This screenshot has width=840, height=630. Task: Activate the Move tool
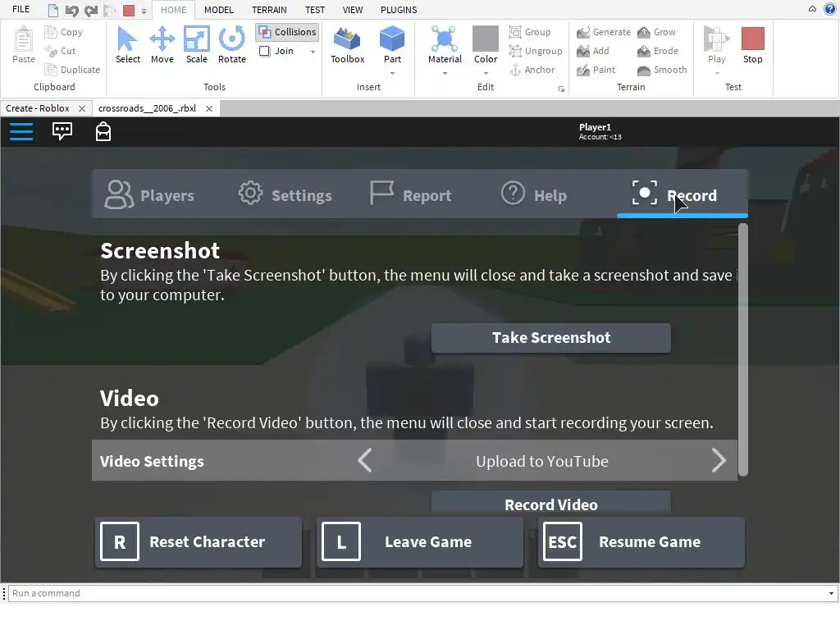tap(162, 45)
